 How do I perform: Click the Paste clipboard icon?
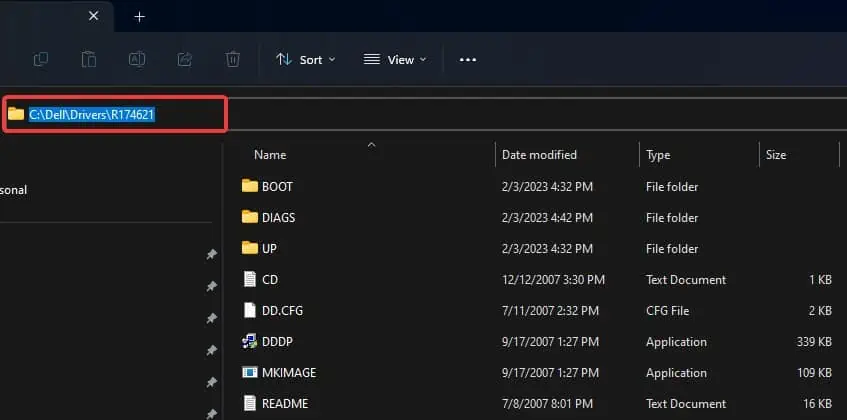pyautogui.click(x=89, y=59)
